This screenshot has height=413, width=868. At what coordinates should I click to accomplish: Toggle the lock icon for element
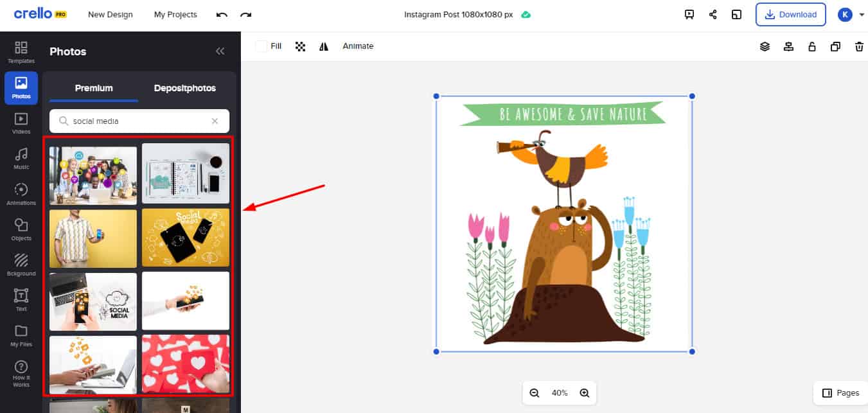(x=812, y=46)
